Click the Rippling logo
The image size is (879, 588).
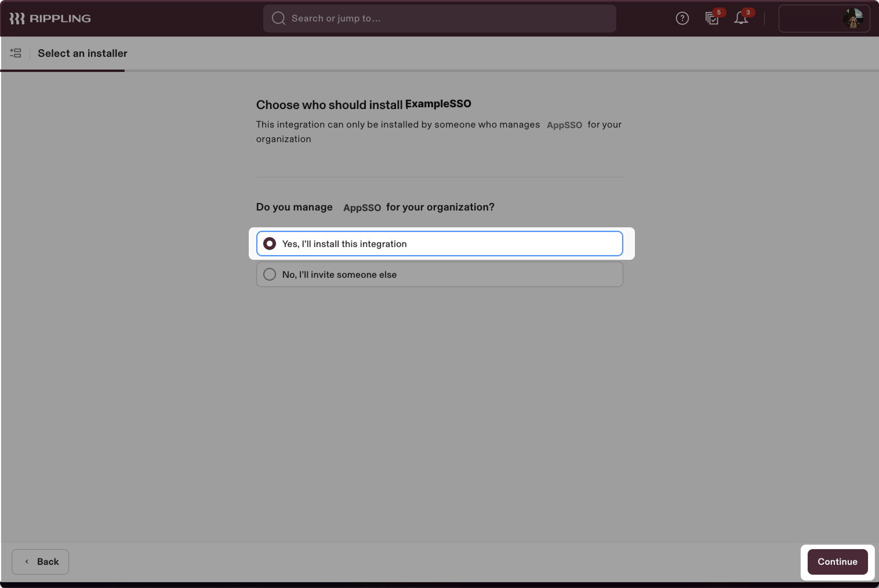50,19
